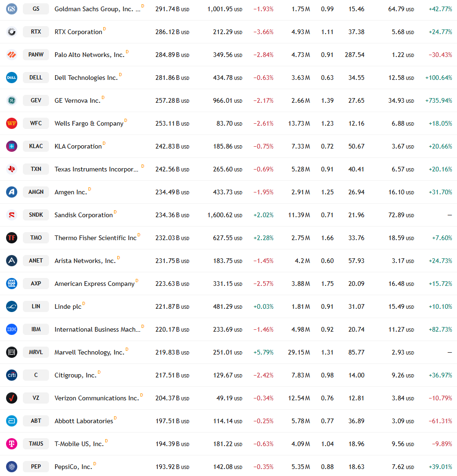The height and width of the screenshot is (476, 457).
Task: Click the GE Vernova logo icon
Action: click(12, 100)
